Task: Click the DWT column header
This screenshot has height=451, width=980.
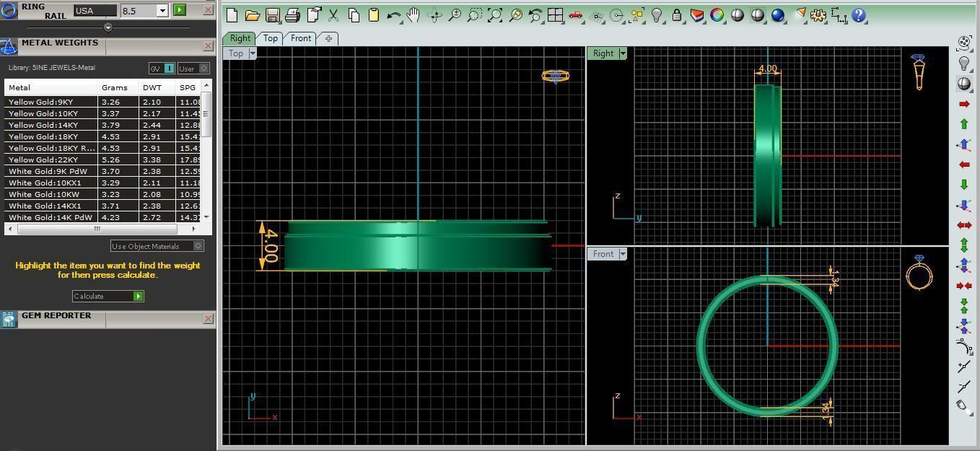Action: click(157, 87)
